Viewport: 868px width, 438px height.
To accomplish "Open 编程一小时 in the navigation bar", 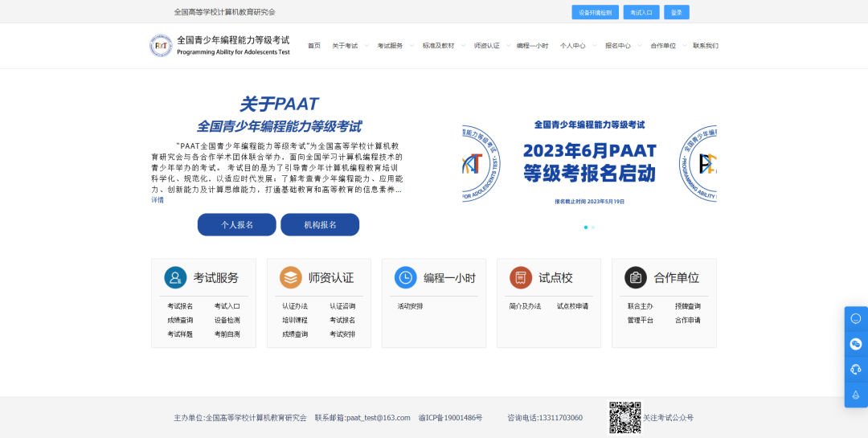I will [x=533, y=46].
